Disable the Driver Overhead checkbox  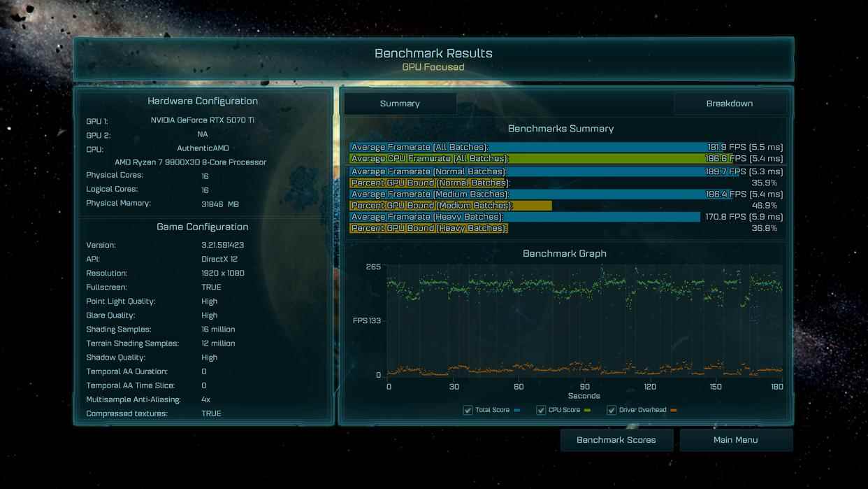point(612,410)
